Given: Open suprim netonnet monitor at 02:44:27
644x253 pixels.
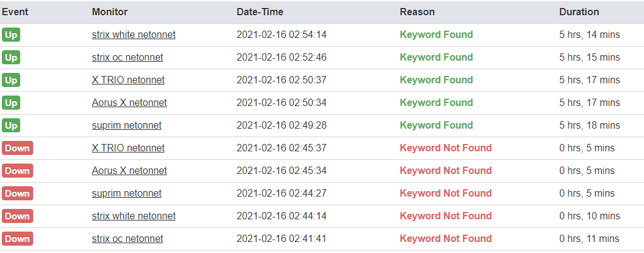Looking at the screenshot, I should [x=126, y=193].
